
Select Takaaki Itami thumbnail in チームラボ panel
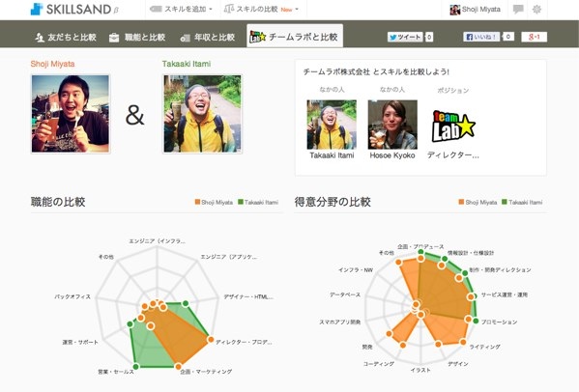(332, 125)
